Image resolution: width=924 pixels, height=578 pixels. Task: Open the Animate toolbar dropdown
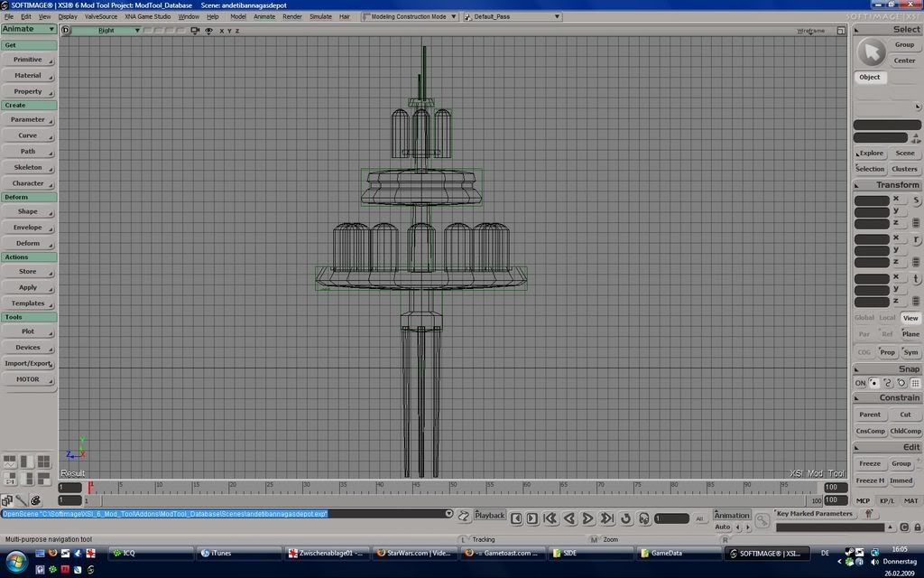pos(28,29)
